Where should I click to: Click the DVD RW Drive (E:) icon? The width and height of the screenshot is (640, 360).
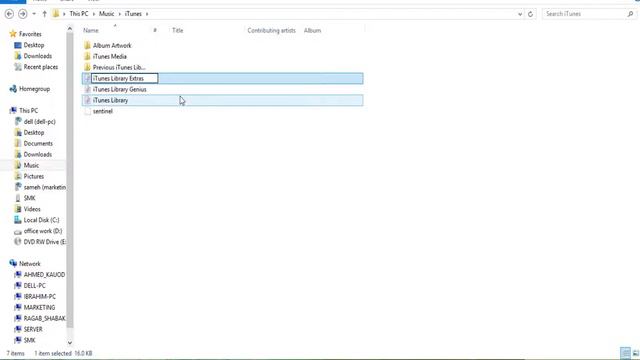(x=18, y=242)
